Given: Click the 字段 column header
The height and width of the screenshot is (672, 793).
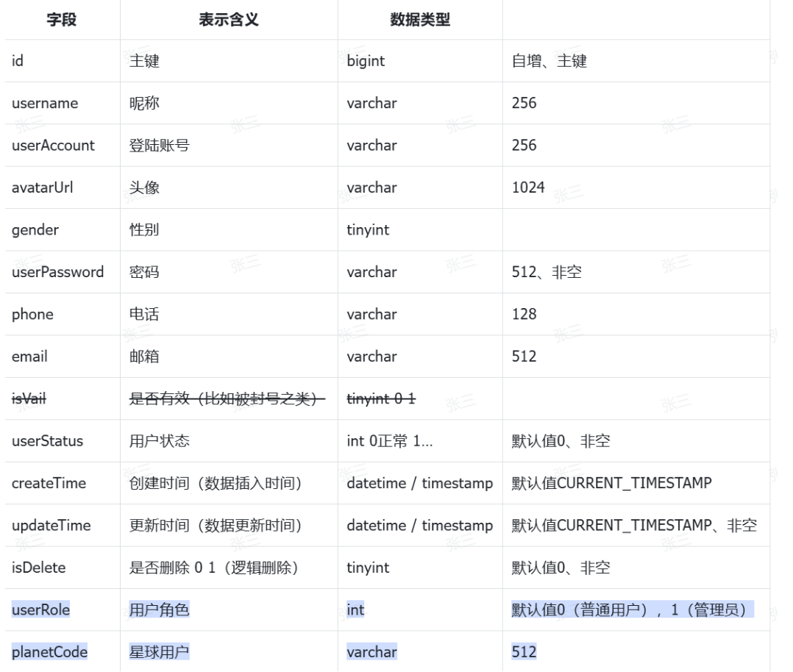Looking at the screenshot, I should coord(63,20).
